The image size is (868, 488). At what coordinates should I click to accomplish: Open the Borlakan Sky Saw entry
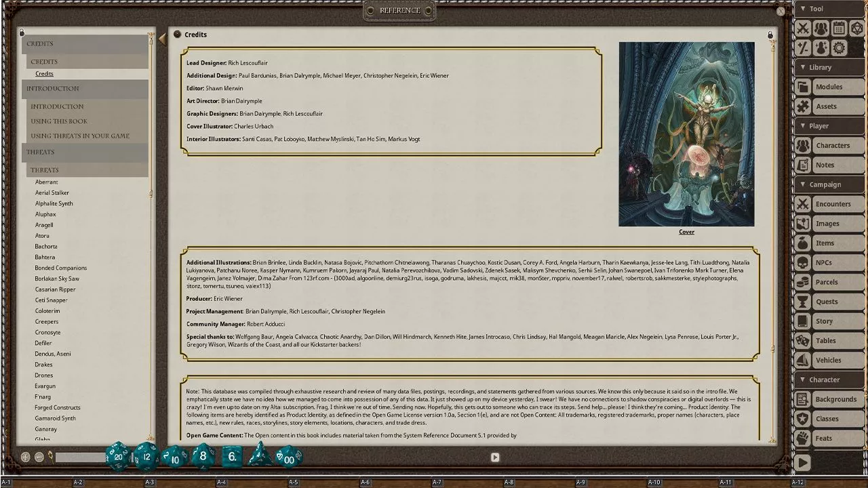tap(57, 279)
